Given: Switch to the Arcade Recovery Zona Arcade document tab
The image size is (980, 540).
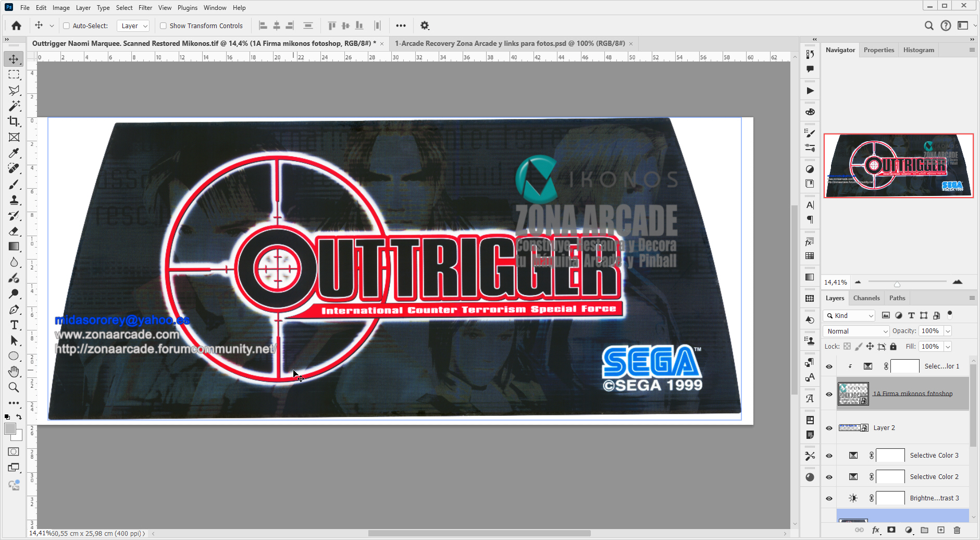Looking at the screenshot, I should [510, 43].
